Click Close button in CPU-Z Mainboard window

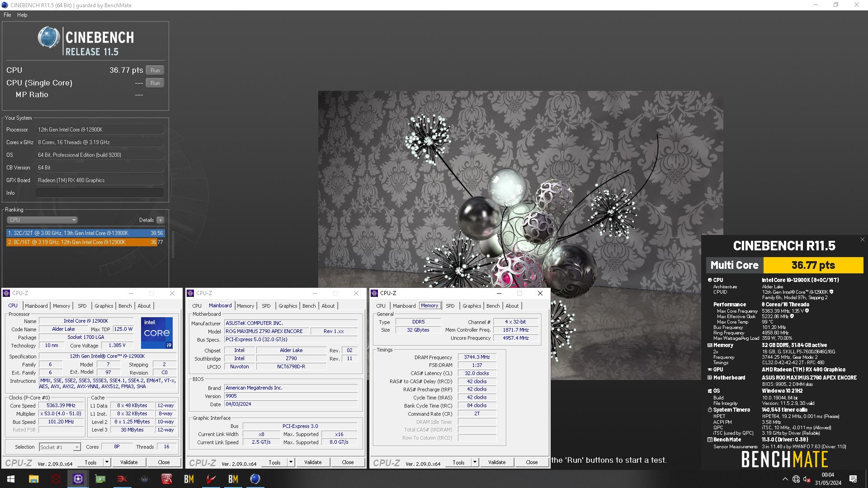tap(348, 462)
